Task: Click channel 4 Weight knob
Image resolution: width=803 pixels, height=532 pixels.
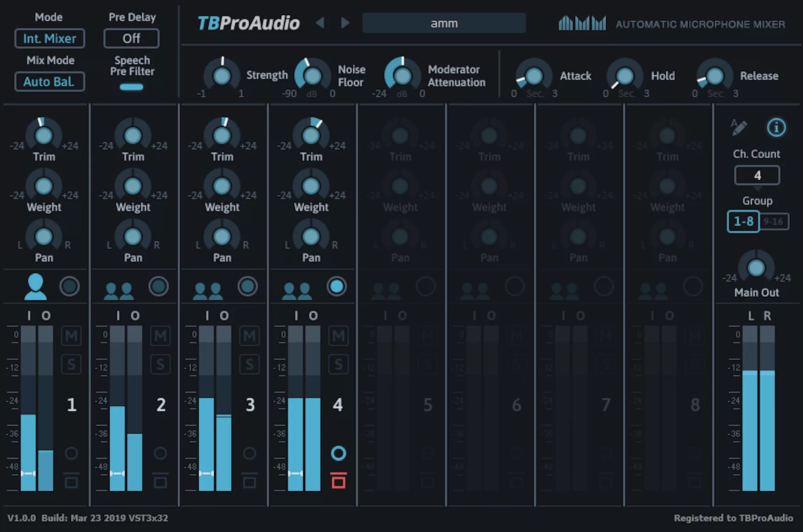Action: tap(311, 186)
